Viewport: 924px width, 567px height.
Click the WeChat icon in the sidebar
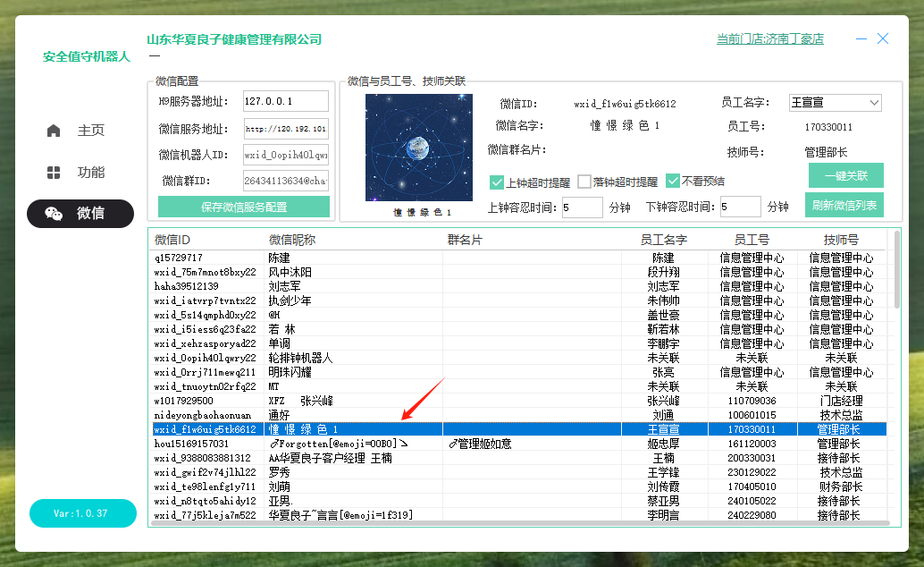point(54,214)
